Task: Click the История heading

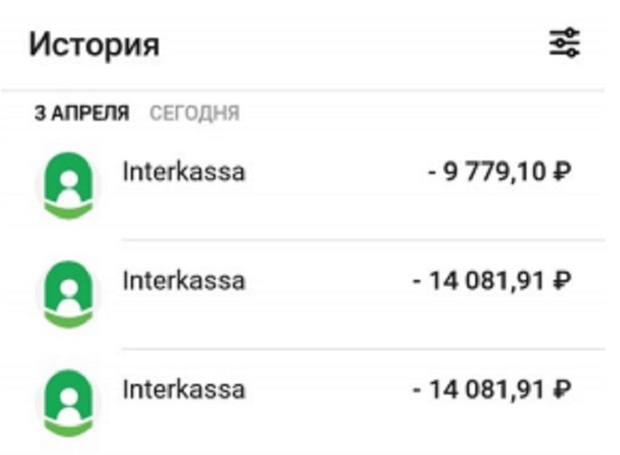Action: click(94, 44)
